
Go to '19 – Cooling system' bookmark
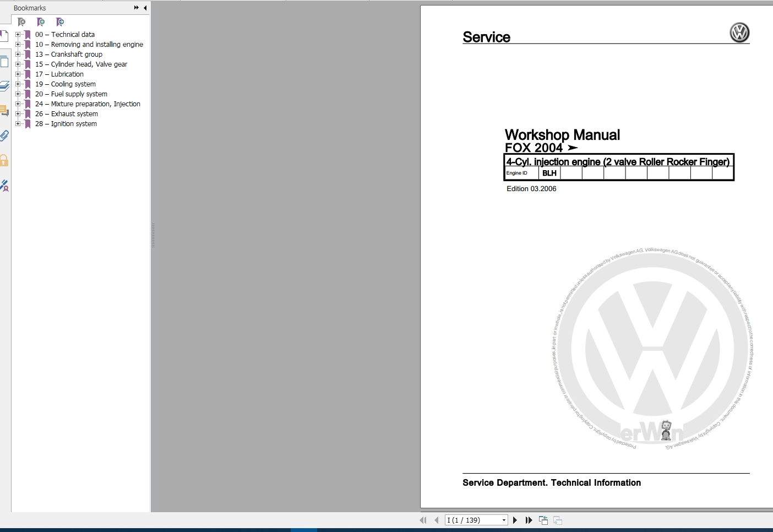[x=66, y=84]
